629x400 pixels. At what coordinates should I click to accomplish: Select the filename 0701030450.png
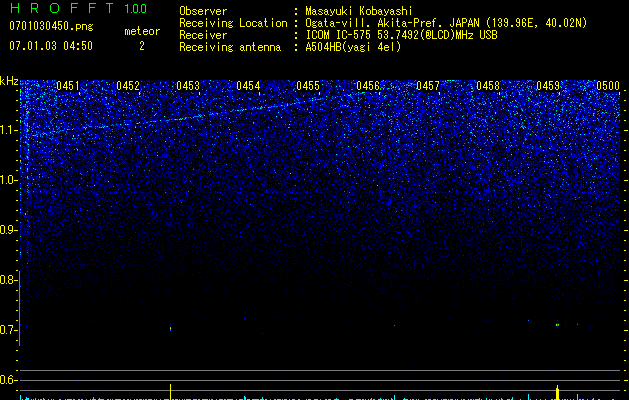pyautogui.click(x=51, y=26)
